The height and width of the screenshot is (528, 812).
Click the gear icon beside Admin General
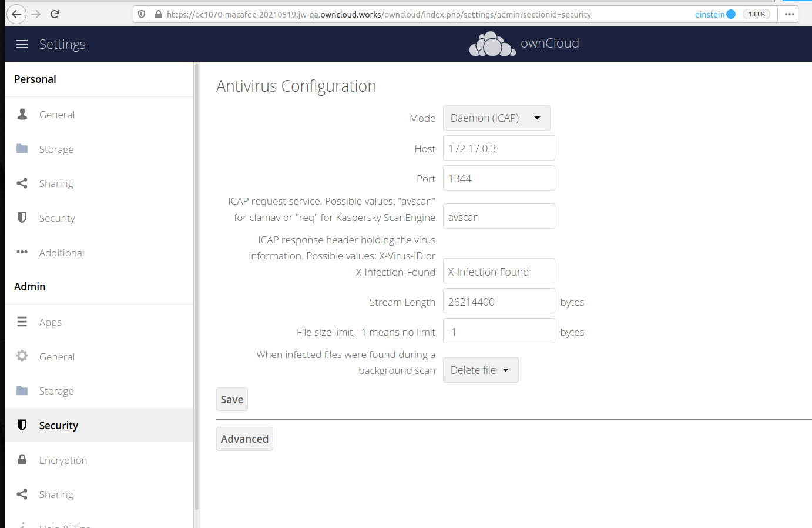22,356
